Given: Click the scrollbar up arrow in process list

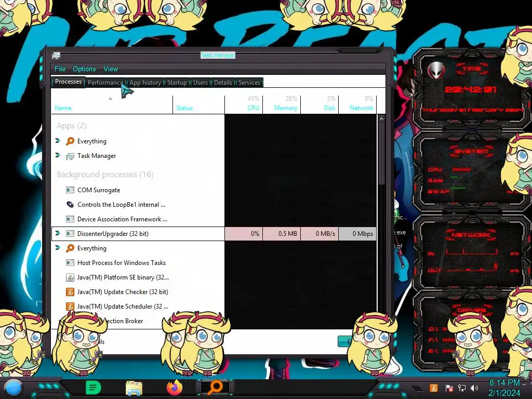Looking at the screenshot, I should pyautogui.click(x=382, y=118).
